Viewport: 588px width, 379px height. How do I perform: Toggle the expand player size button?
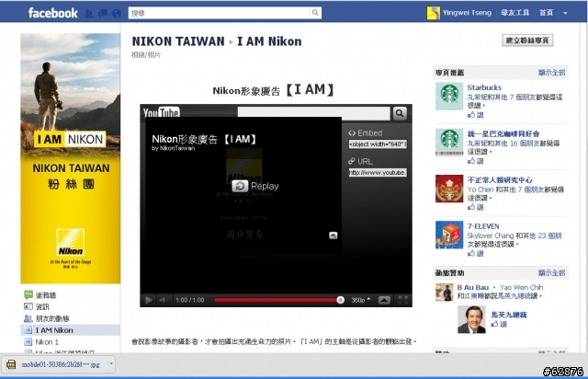pos(384,300)
